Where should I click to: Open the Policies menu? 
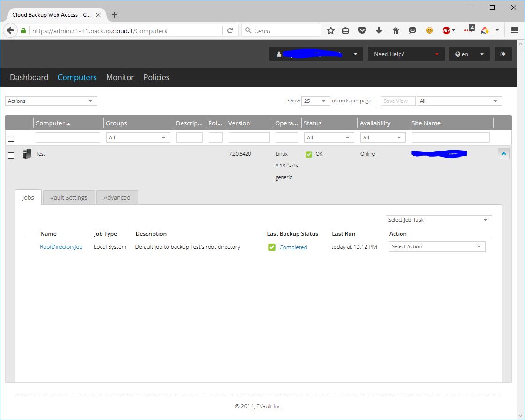tap(156, 77)
